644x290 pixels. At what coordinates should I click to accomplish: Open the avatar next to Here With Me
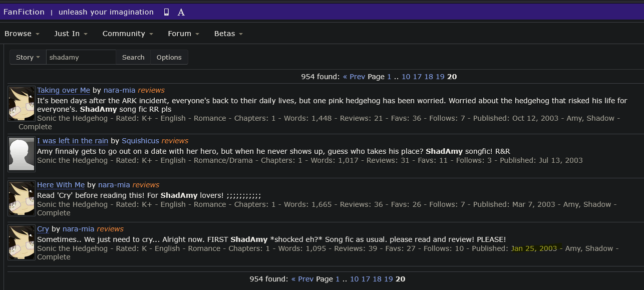point(22,198)
